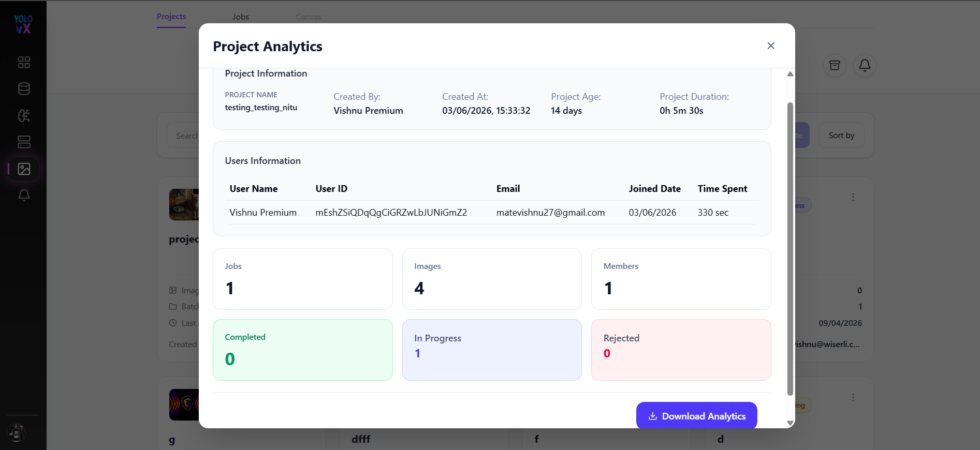Open user avatar at sidebar bottom
This screenshot has width=980, height=450.
pos(17,432)
